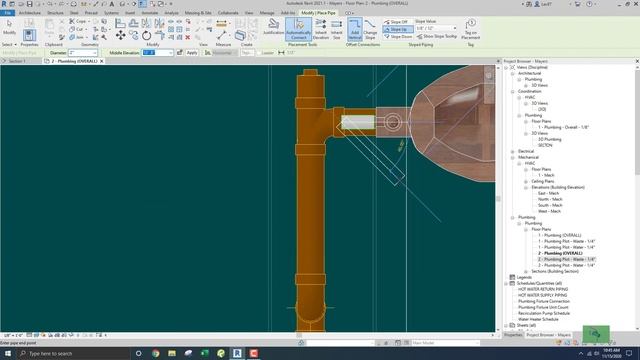Select the Slope Off option
640x360 pixels.
pos(397,22)
